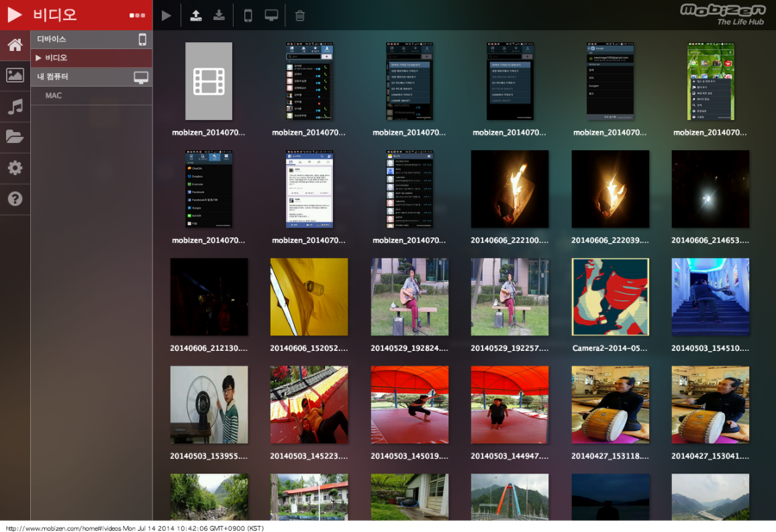Click the computer monitor icon in the toolbar
The image size is (776, 532).
click(x=272, y=16)
